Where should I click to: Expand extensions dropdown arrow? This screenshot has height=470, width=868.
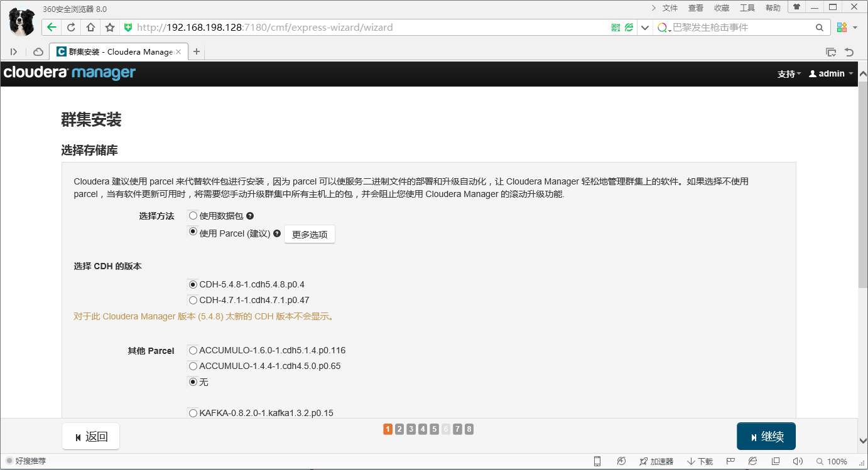pos(855,28)
